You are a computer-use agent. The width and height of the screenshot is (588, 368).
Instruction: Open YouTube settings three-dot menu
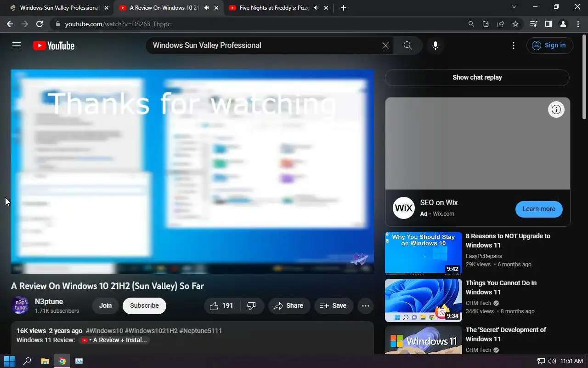click(514, 46)
